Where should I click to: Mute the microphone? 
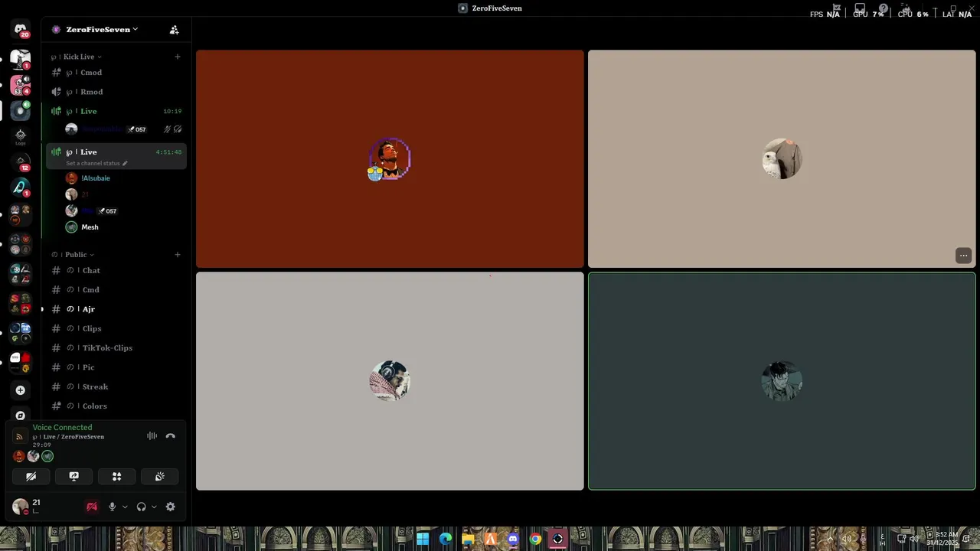click(x=112, y=507)
